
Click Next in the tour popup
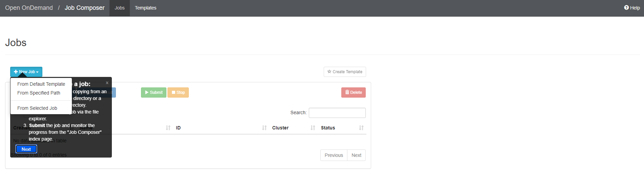(26, 149)
